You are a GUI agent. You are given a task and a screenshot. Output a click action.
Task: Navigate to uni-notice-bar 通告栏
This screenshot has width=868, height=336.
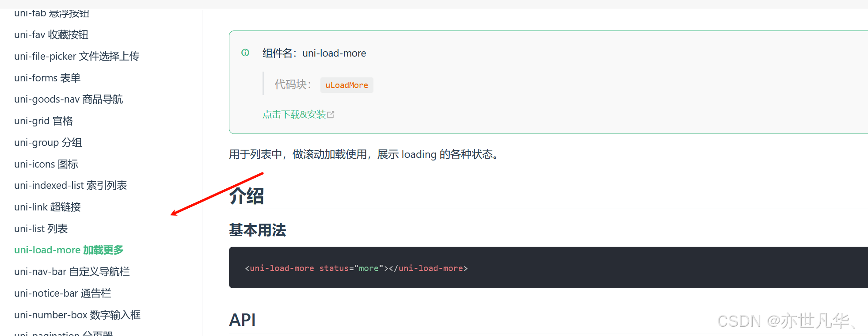[x=63, y=293]
